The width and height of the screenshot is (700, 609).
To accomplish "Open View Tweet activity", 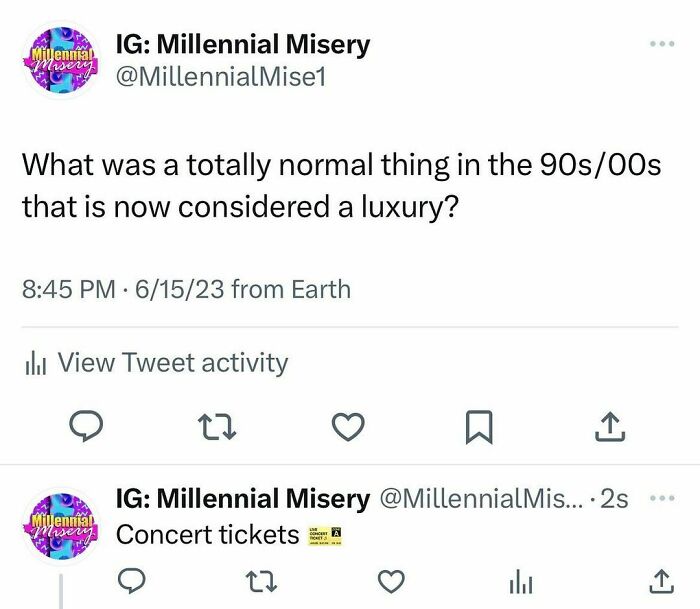I will click(x=172, y=363).
